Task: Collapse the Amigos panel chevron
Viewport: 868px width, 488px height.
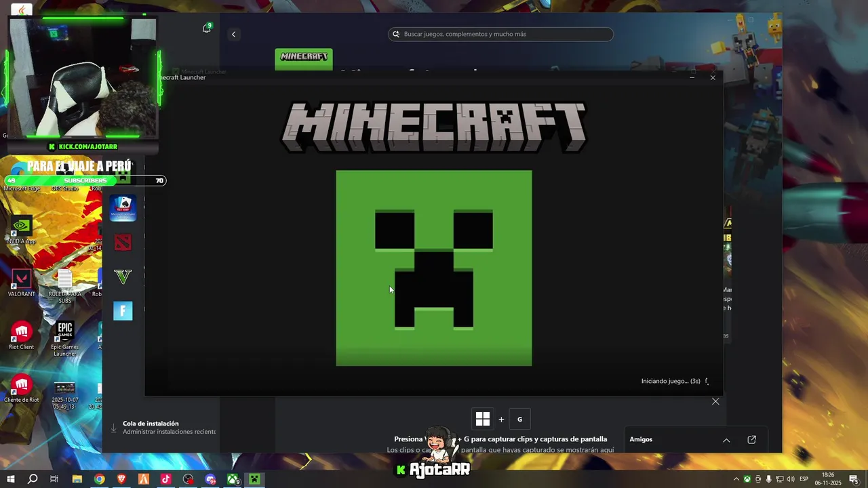Action: coord(726,440)
